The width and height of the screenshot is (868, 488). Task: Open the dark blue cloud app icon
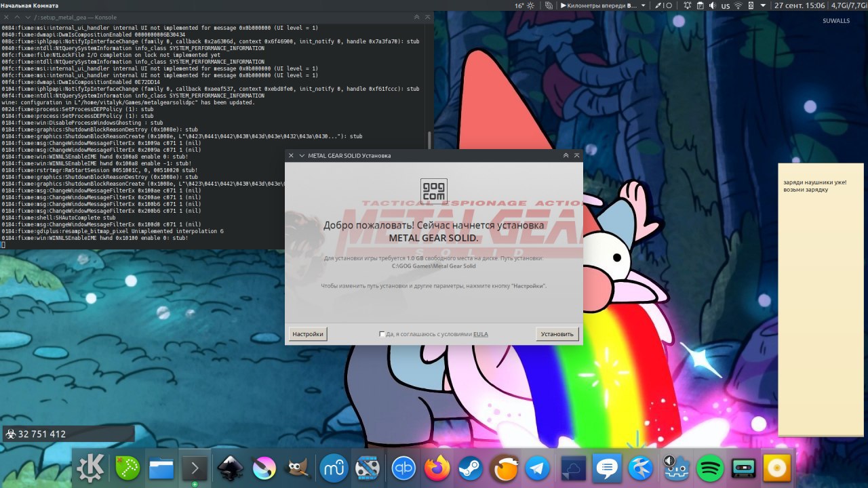pos(574,468)
